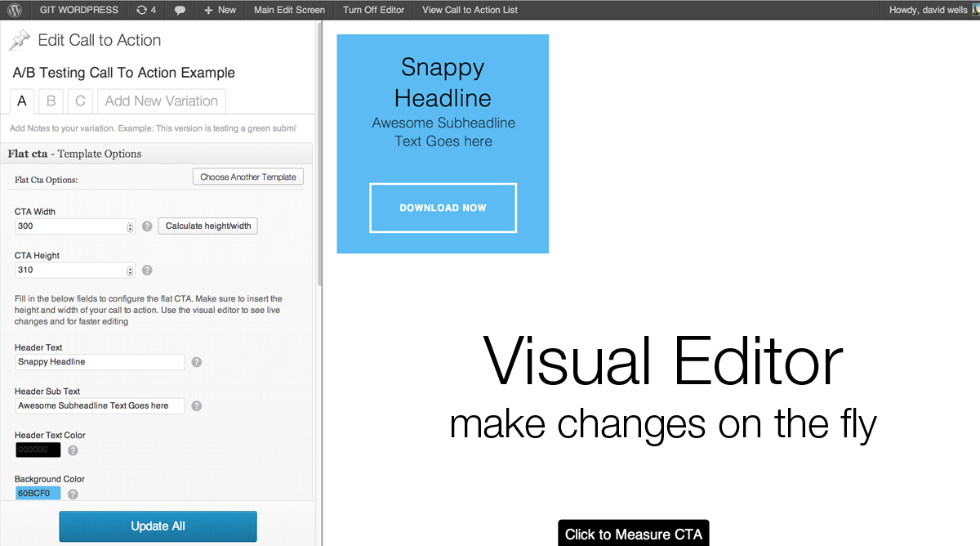This screenshot has height=546, width=980.
Task: Click the CTA Height input field
Action: click(75, 271)
